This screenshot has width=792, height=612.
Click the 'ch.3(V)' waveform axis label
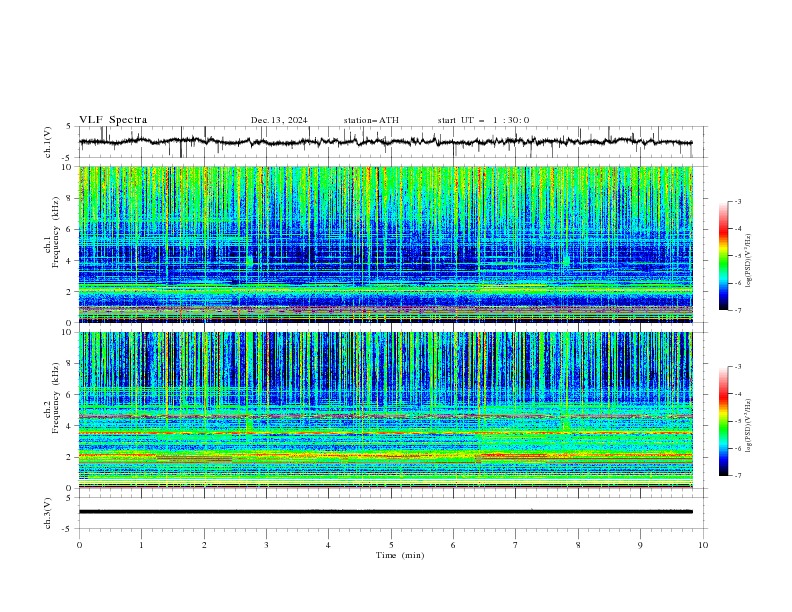pyautogui.click(x=48, y=513)
